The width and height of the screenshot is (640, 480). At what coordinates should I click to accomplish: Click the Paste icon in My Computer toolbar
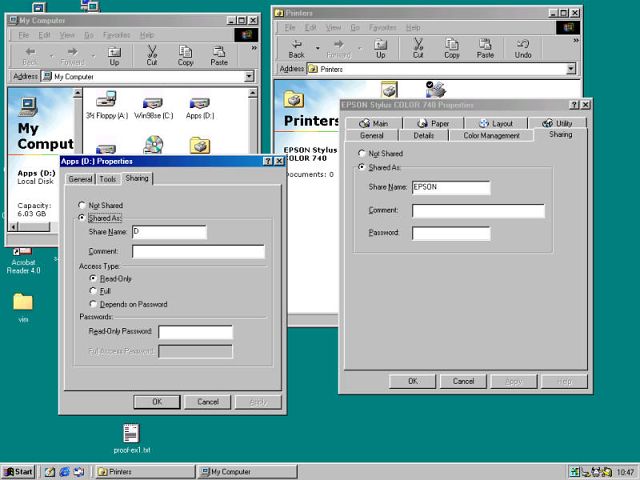219,55
